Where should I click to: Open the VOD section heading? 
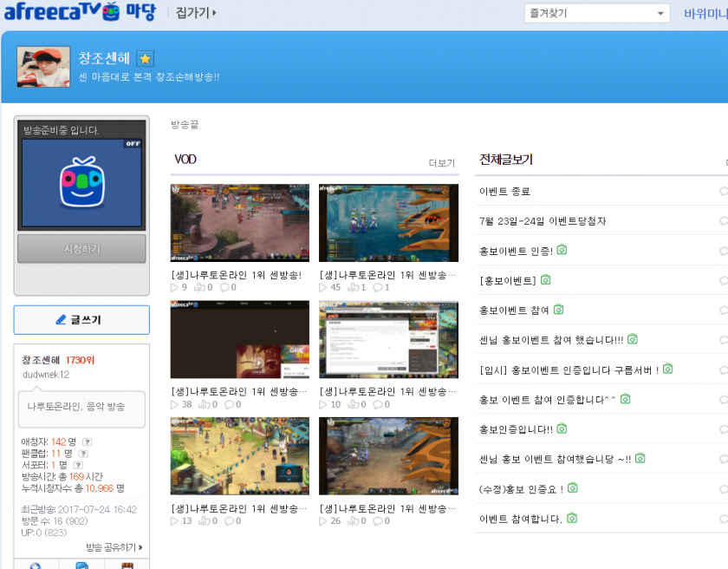185,160
